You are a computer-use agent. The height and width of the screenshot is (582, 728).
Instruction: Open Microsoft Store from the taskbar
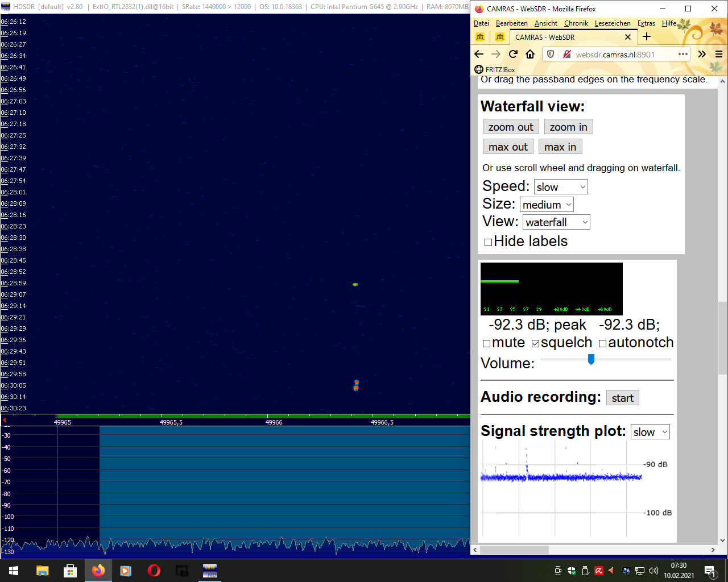[70, 571]
